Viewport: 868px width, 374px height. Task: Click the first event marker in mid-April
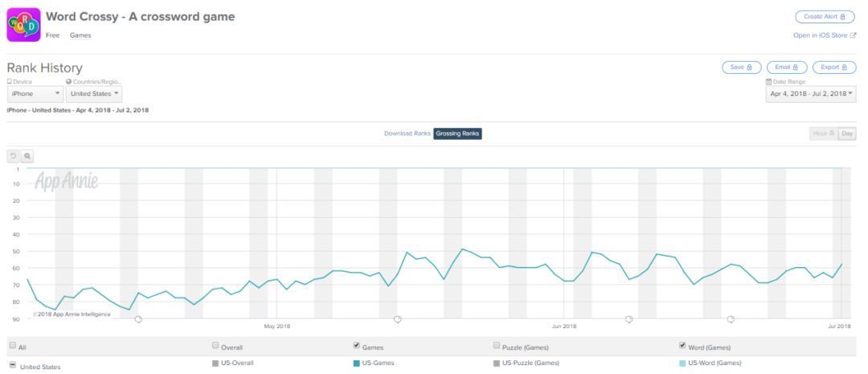138,319
